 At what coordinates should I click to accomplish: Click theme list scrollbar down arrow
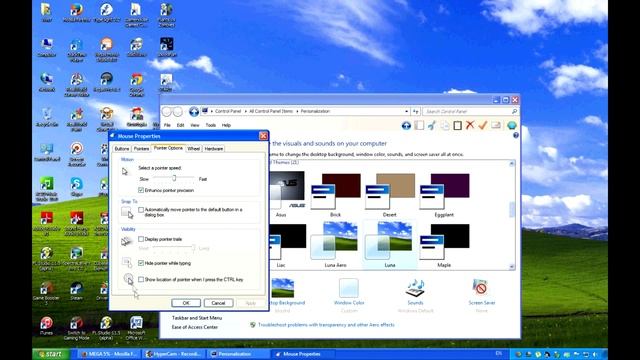tap(511, 267)
